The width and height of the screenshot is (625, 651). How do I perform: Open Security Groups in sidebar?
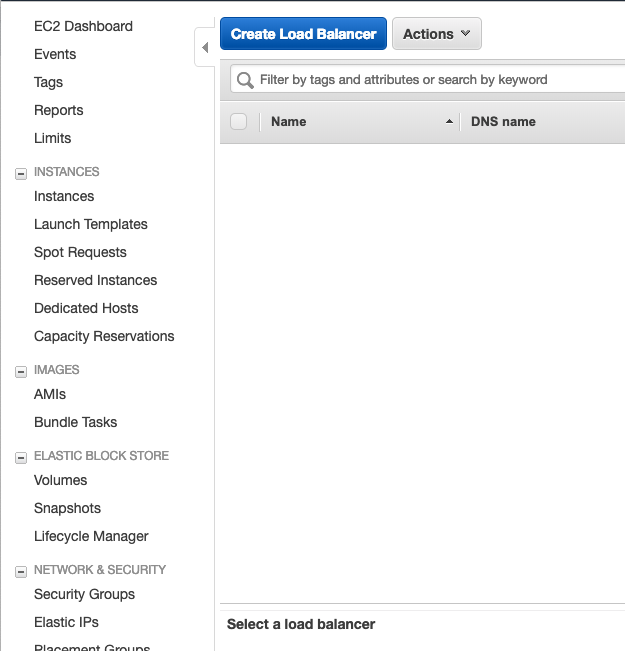click(84, 595)
